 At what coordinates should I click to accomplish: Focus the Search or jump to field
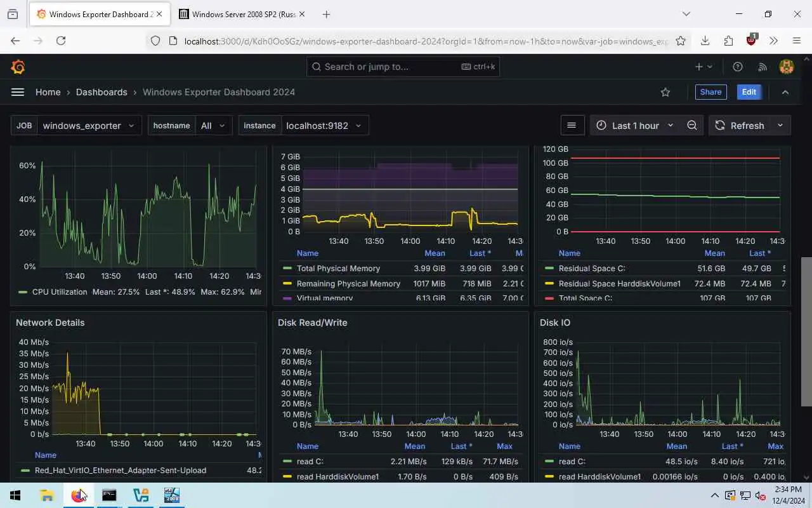(403, 67)
